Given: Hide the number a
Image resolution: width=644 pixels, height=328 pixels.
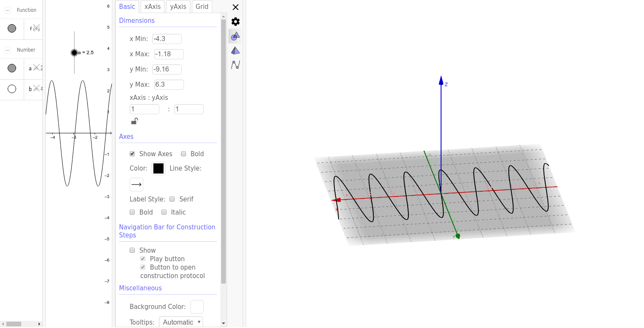Looking at the screenshot, I should 12,68.
